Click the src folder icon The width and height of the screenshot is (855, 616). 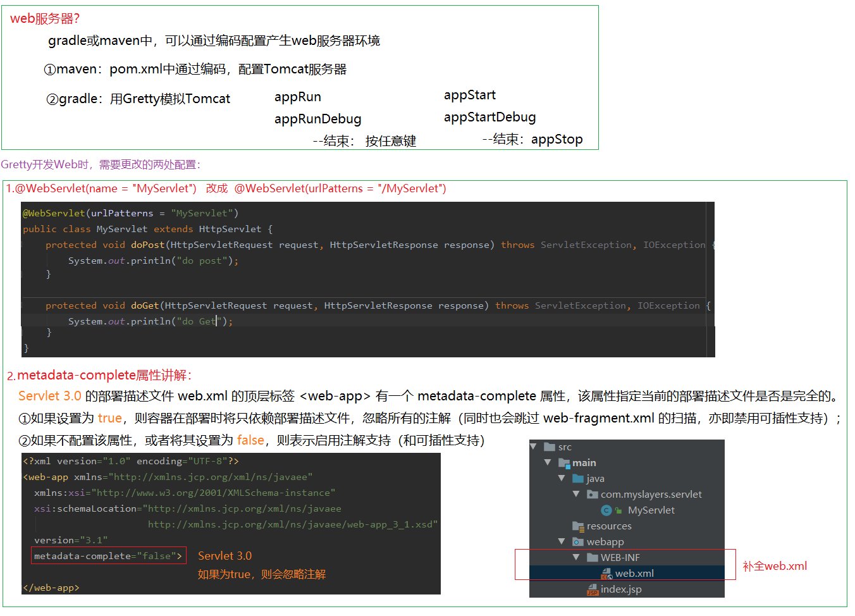(x=550, y=447)
